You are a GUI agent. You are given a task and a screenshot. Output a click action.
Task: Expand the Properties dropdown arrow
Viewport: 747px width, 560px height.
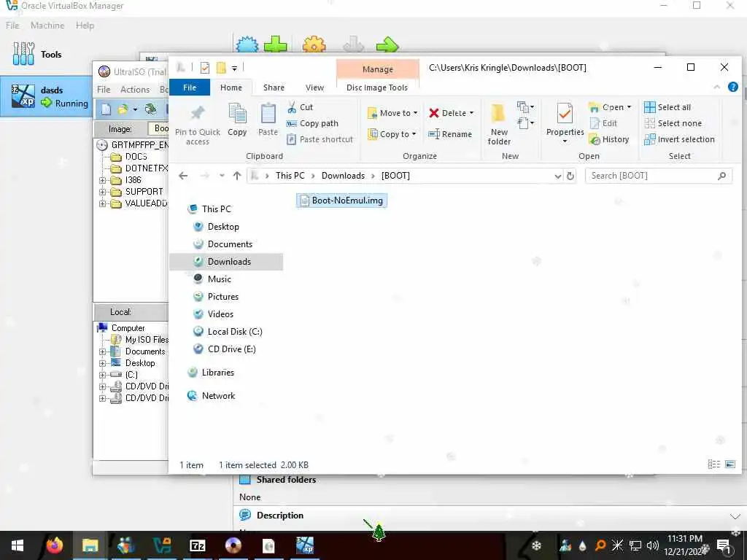click(x=565, y=141)
